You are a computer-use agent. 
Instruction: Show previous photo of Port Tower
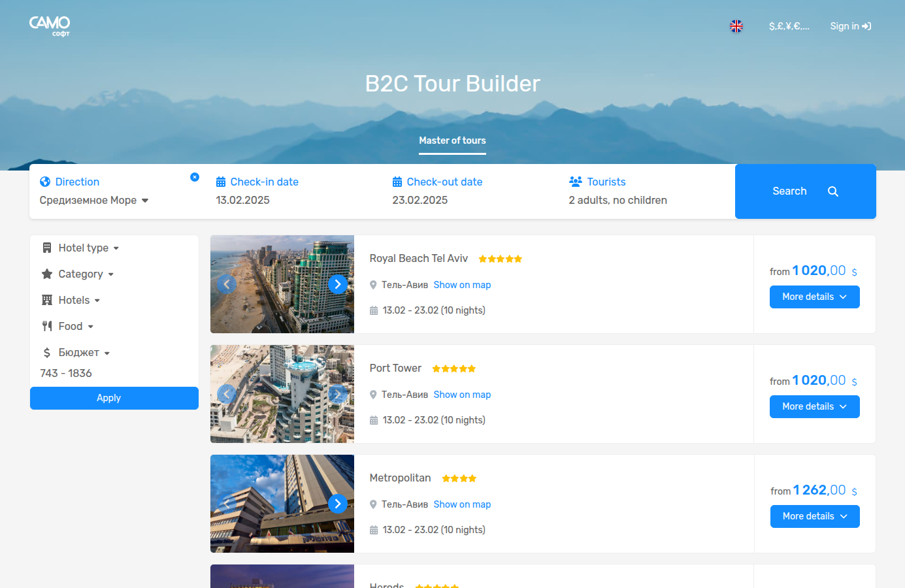click(x=227, y=394)
